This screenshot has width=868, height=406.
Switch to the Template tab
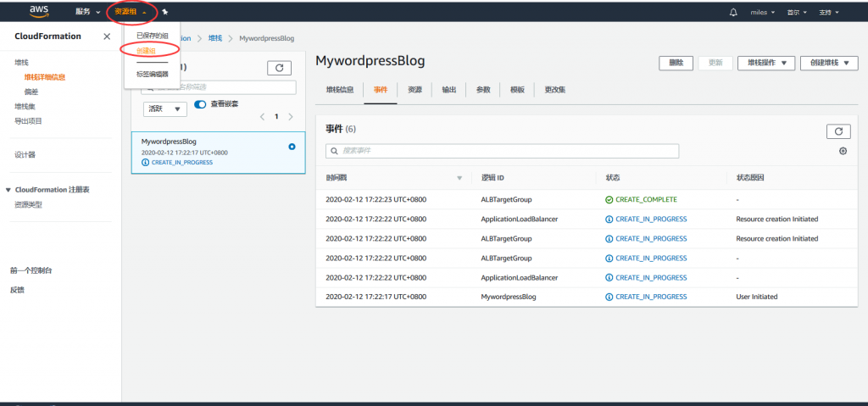point(517,90)
